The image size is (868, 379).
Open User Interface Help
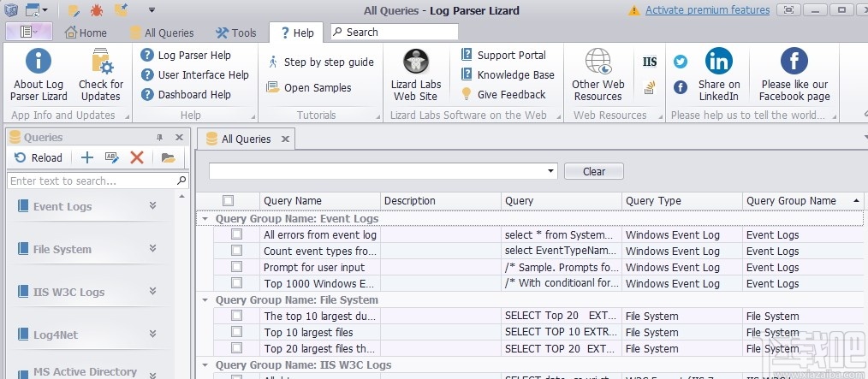[195, 74]
